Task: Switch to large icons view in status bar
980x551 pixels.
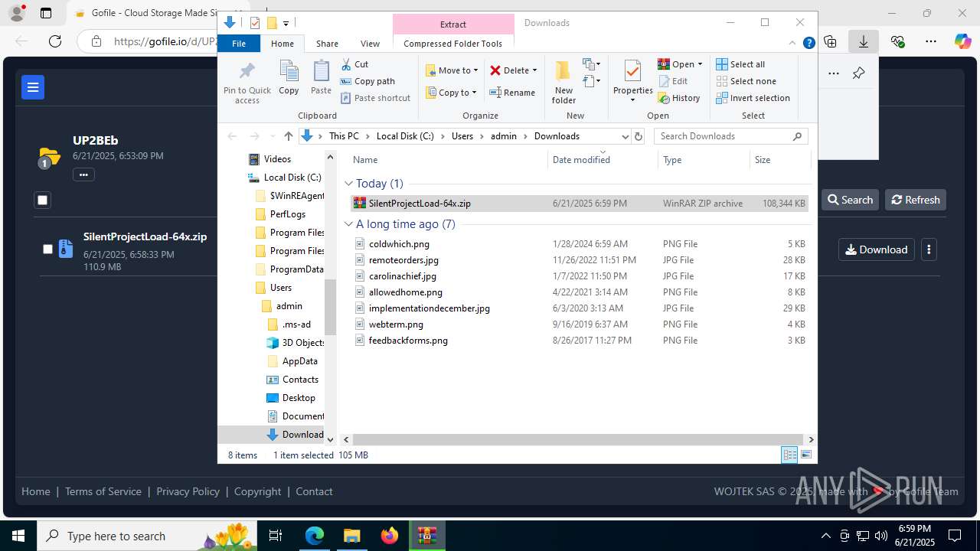Action: pos(806,455)
